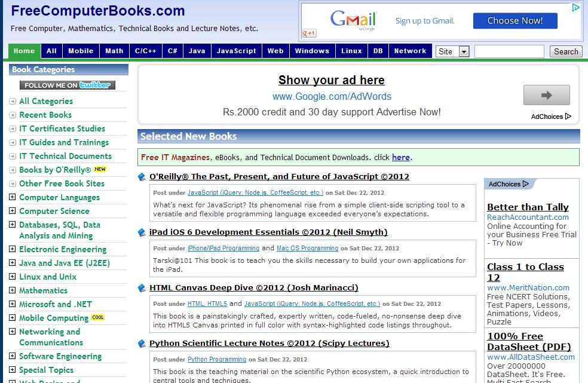
Task: Switch to the Web tab
Action: click(275, 51)
